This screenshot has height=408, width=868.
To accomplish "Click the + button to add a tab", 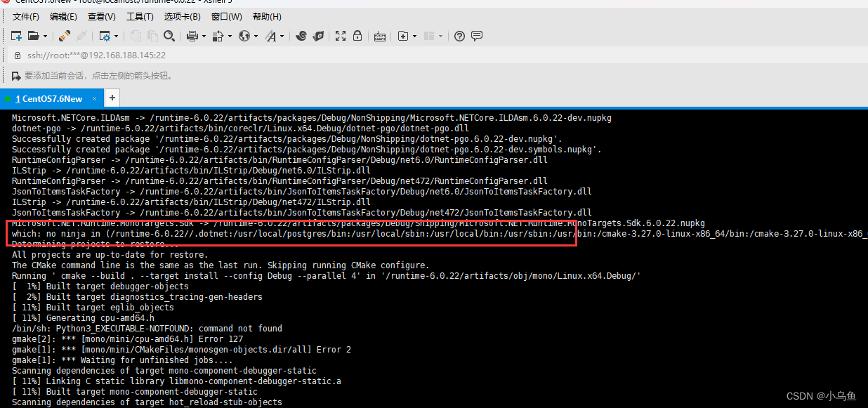I will 112,98.
